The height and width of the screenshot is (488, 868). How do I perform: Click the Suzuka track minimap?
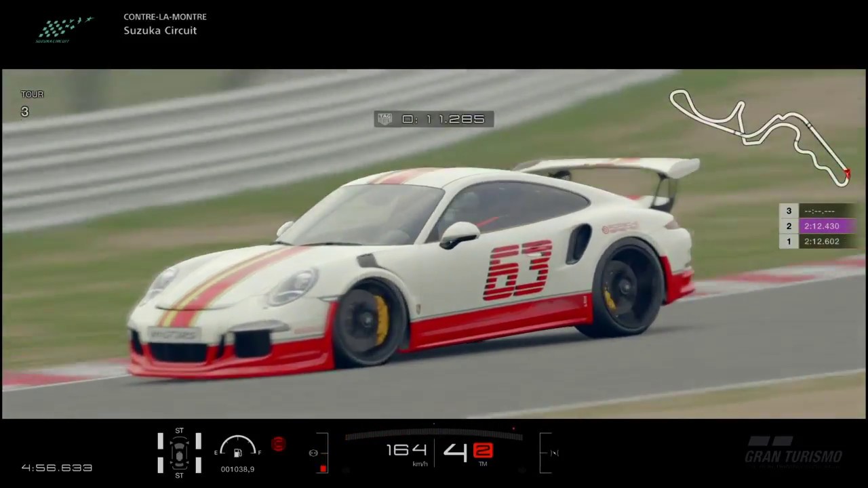(759, 137)
